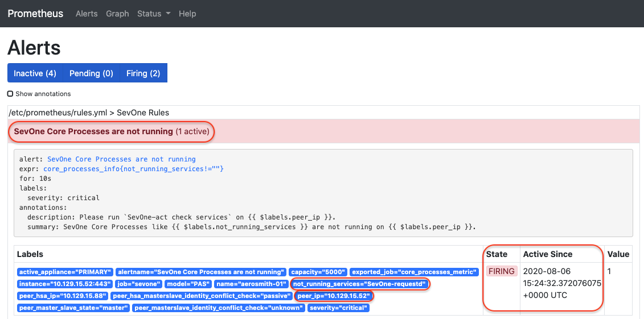This screenshot has width=644, height=319.
Task: Go to Alerts in the navbar
Action: [x=87, y=14]
